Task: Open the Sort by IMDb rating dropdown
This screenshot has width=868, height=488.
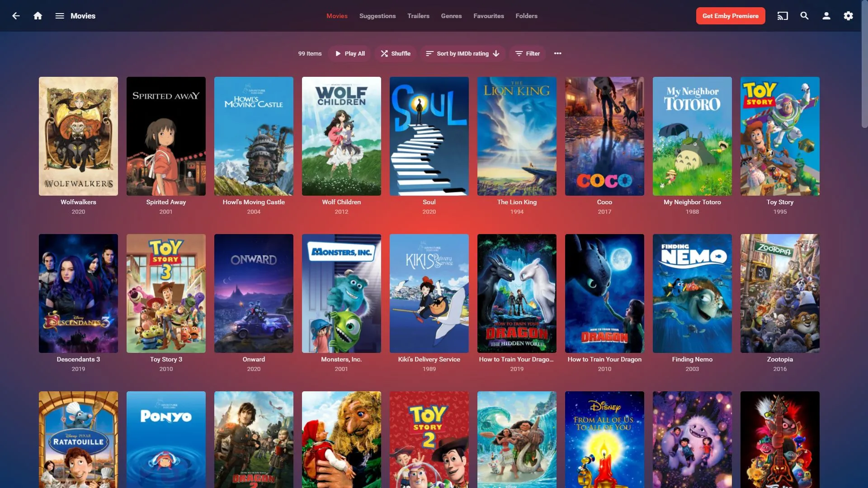Action: coord(463,53)
